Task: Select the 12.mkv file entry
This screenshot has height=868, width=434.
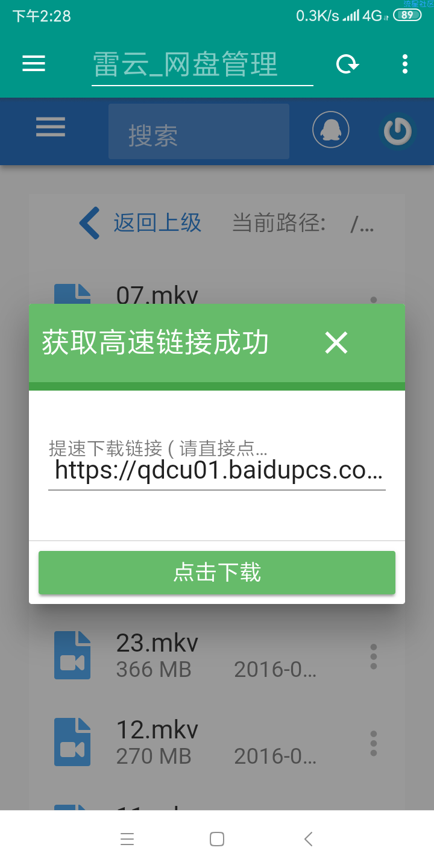Action: click(217, 742)
